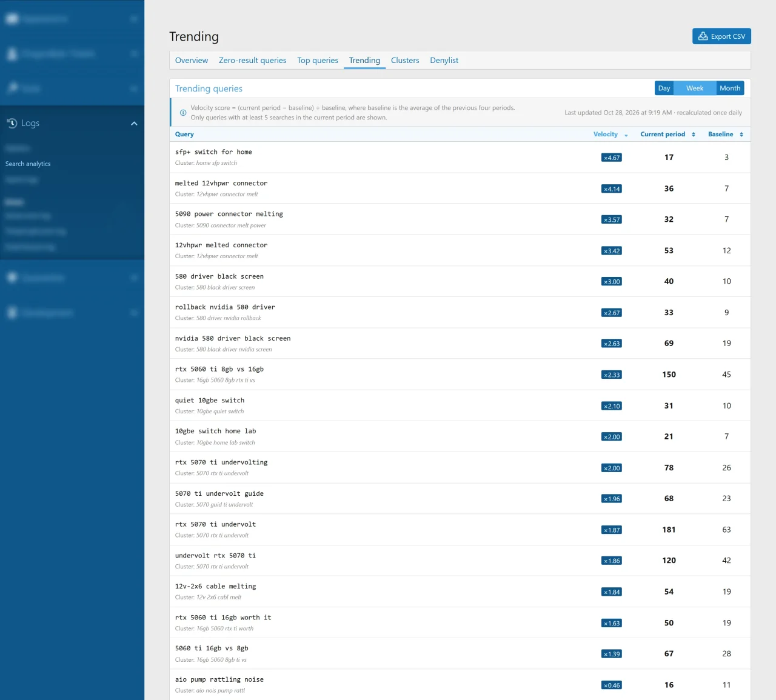
Task: Click the ×3.57 velocity badge
Action: tap(612, 220)
